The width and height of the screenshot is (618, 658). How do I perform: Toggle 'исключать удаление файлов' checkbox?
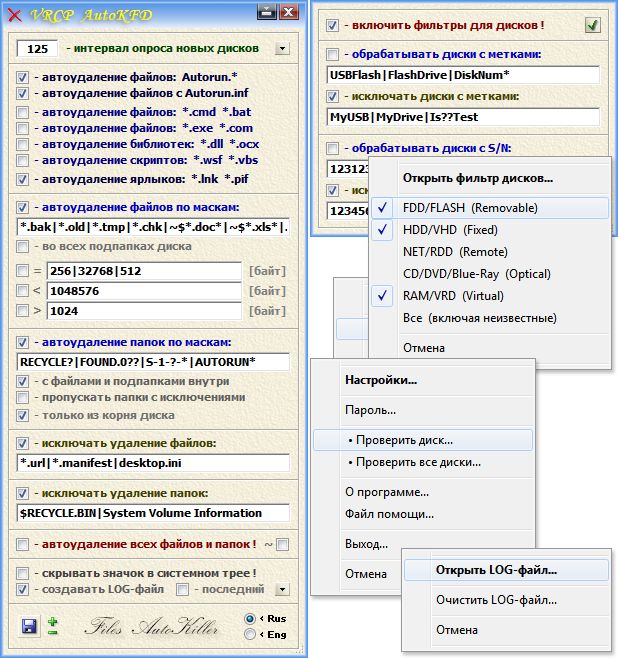tap(23, 444)
